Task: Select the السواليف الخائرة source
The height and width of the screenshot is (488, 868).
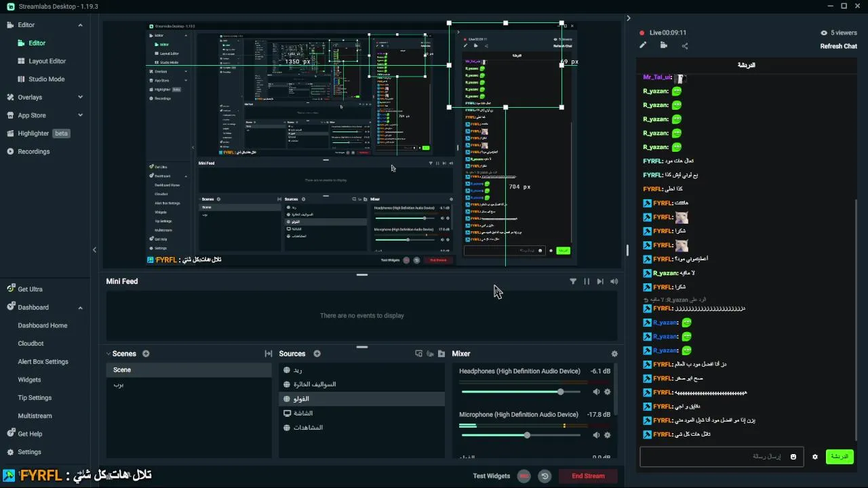Action: pyautogui.click(x=361, y=384)
